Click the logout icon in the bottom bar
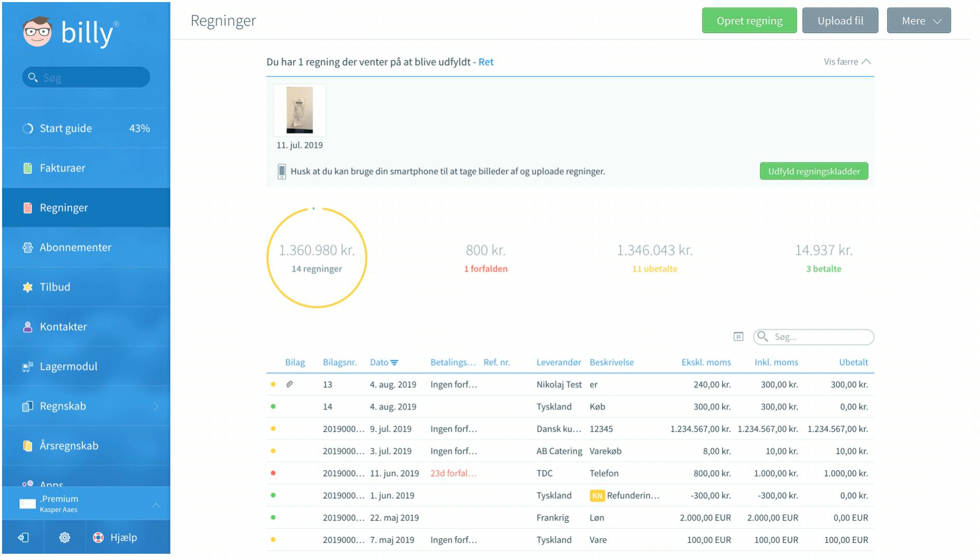 (23, 538)
